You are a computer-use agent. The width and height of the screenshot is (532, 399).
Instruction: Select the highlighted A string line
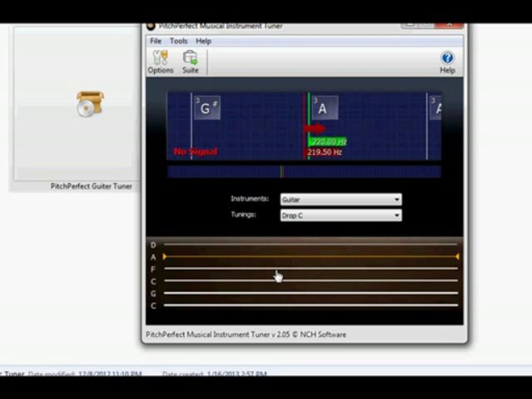coord(311,256)
